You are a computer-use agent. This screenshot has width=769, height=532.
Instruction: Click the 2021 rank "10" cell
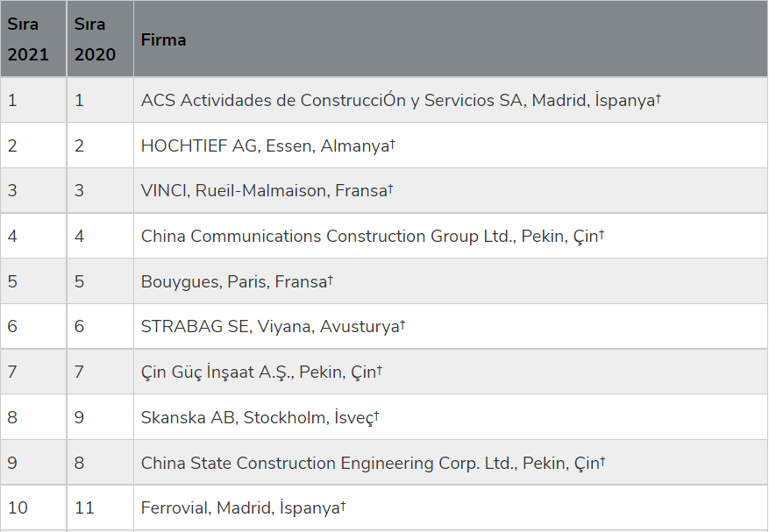tap(18, 508)
